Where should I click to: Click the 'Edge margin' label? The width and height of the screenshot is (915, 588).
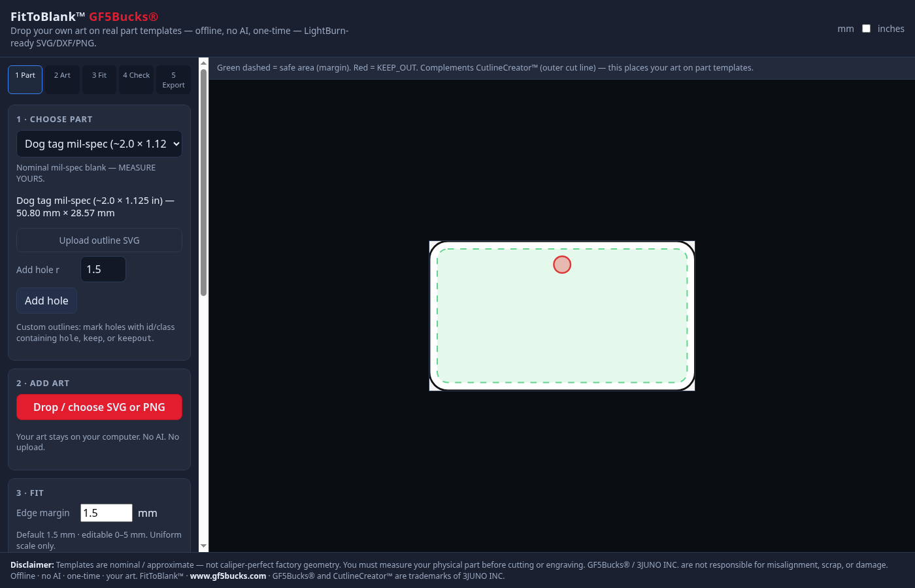click(x=43, y=513)
